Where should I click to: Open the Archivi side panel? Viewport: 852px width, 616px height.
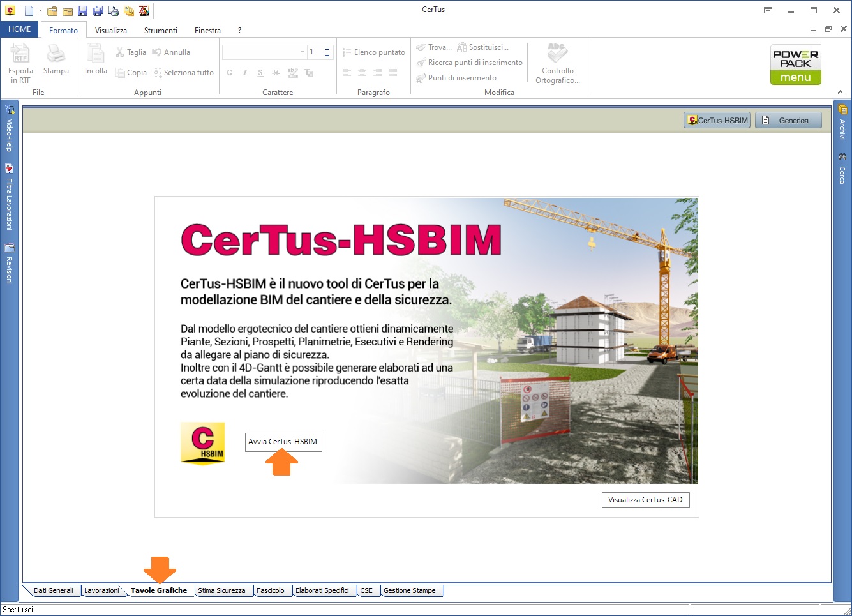click(842, 122)
